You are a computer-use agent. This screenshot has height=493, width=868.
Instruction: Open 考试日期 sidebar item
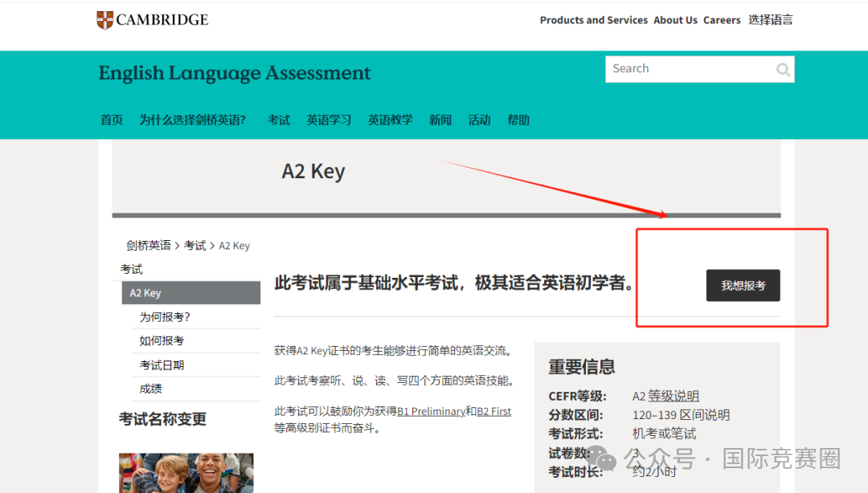(x=162, y=365)
